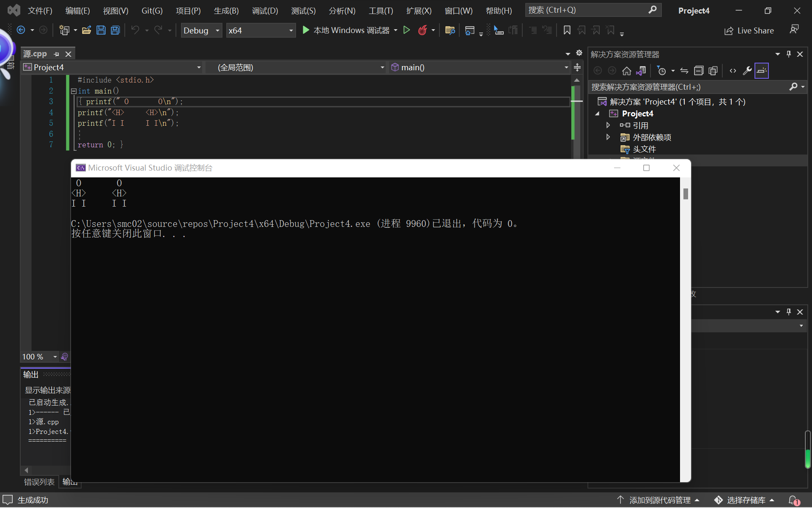Image resolution: width=812 pixels, height=508 pixels.
Task: Start without debugging via the hollow play icon
Action: click(406, 30)
